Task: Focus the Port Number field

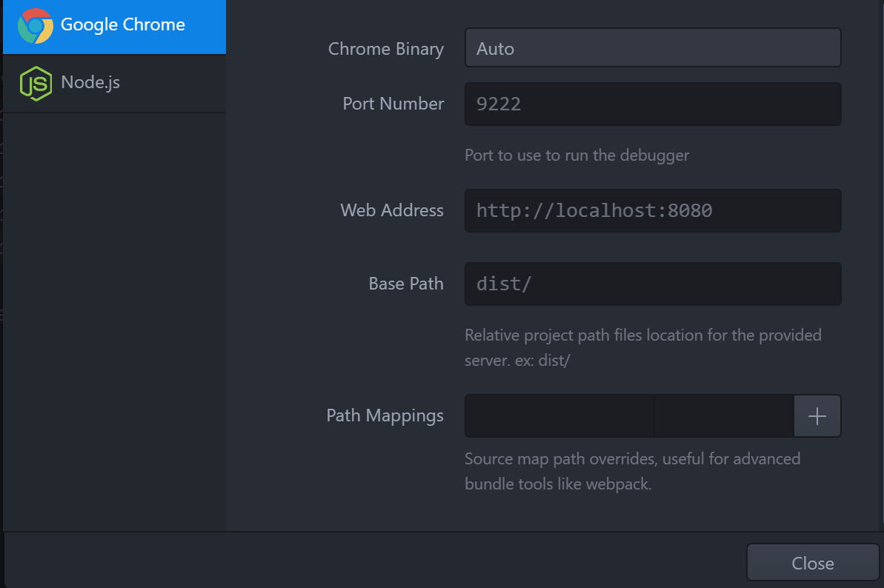Action: [653, 104]
